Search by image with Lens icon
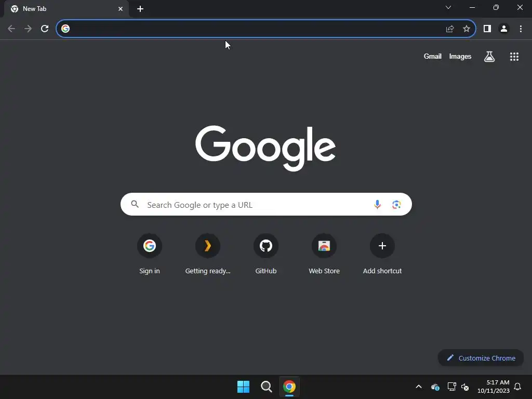Viewport: 532px width, 399px height. click(x=396, y=204)
